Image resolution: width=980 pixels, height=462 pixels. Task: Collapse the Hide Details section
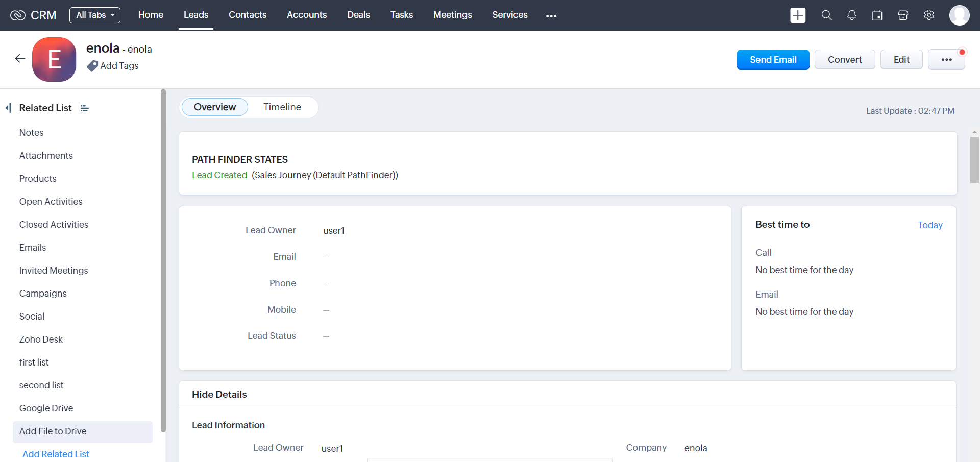(219, 395)
